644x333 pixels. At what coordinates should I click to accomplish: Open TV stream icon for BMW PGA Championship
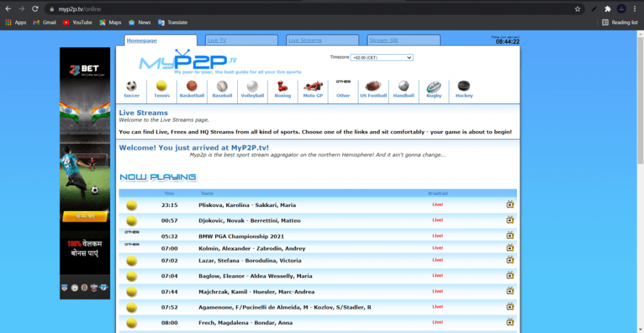point(510,235)
